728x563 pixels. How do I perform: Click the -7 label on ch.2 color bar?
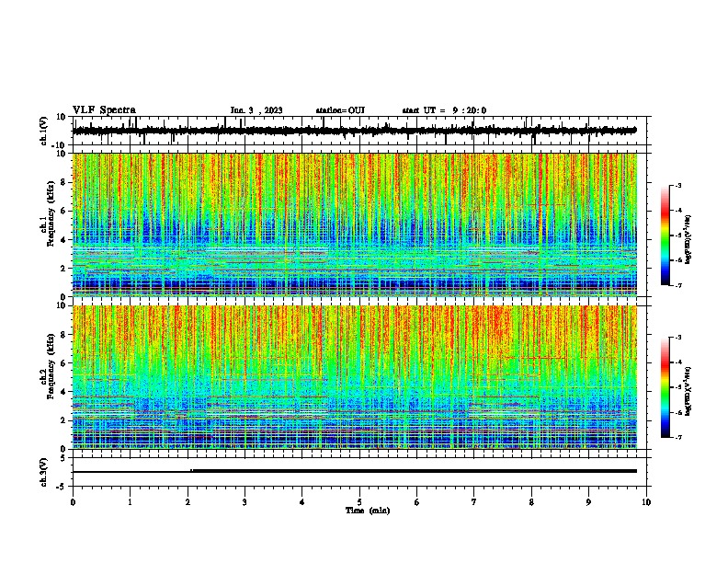tap(677, 437)
